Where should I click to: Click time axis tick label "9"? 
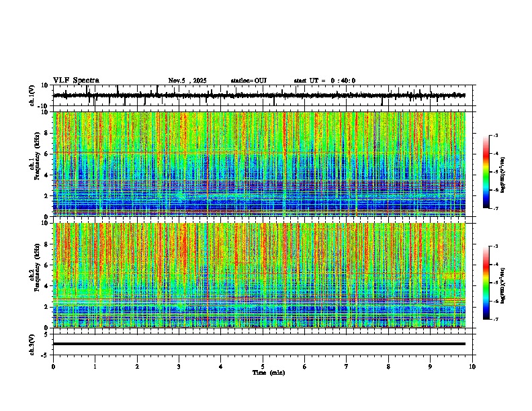point(430,367)
